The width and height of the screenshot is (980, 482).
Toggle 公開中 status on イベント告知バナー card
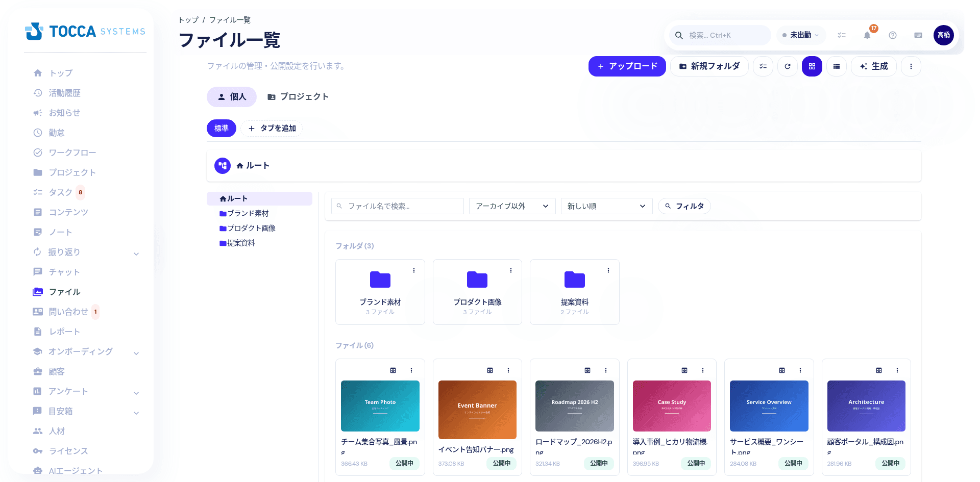501,463
